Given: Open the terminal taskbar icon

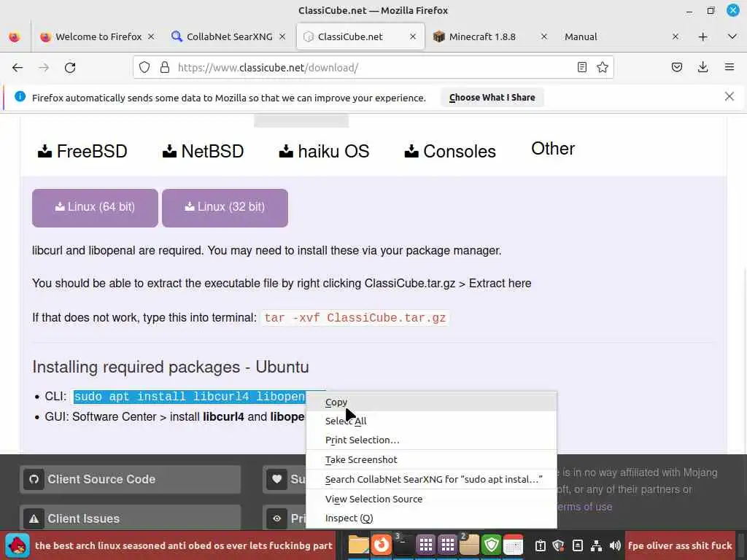Looking at the screenshot, I should (x=403, y=545).
